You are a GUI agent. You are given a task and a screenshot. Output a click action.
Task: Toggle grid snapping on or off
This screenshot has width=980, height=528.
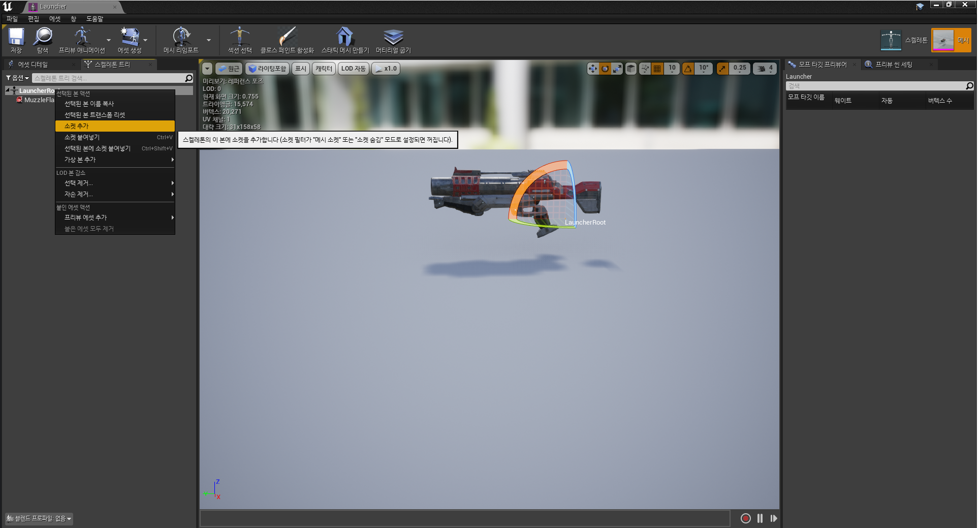click(x=657, y=69)
